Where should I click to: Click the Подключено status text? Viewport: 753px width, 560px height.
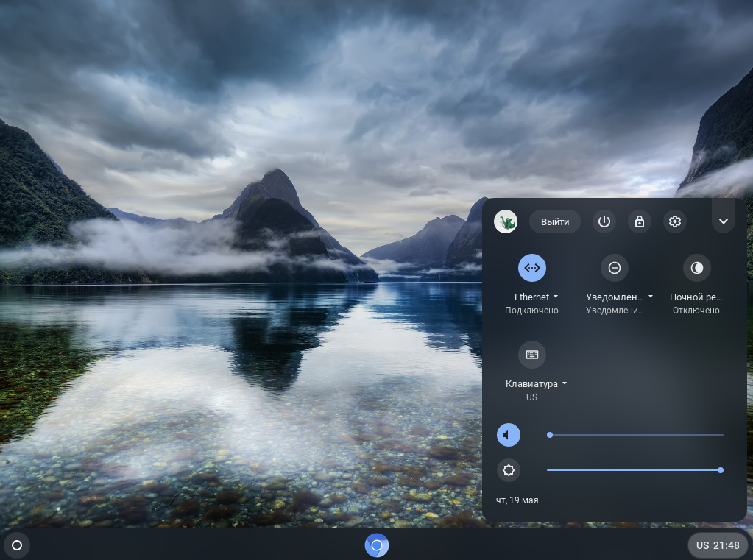[531, 311]
